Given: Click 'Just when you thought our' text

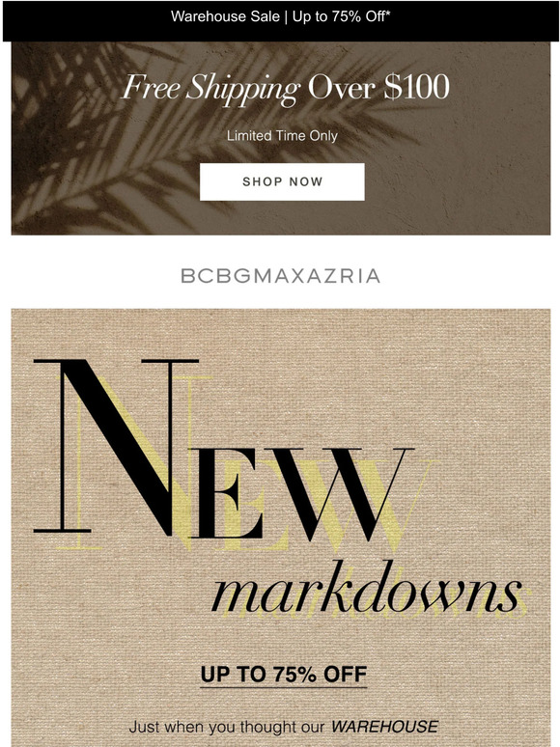Looking at the screenshot, I should pyautogui.click(x=227, y=727).
